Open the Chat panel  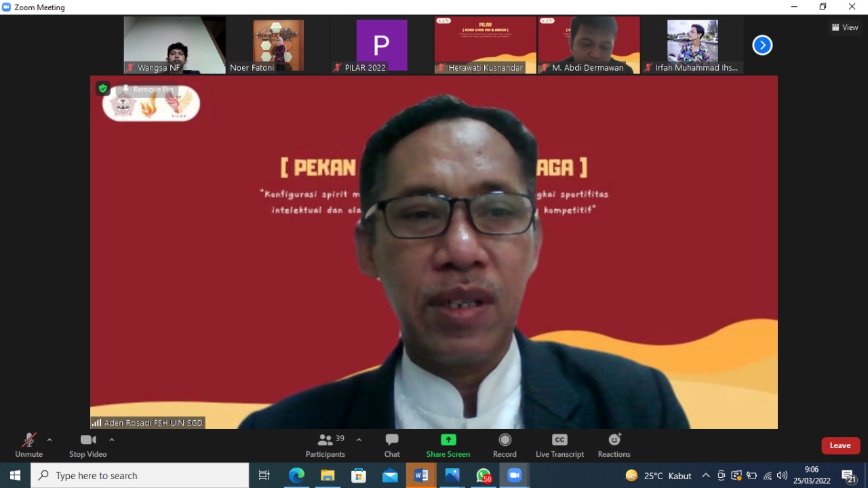(392, 445)
